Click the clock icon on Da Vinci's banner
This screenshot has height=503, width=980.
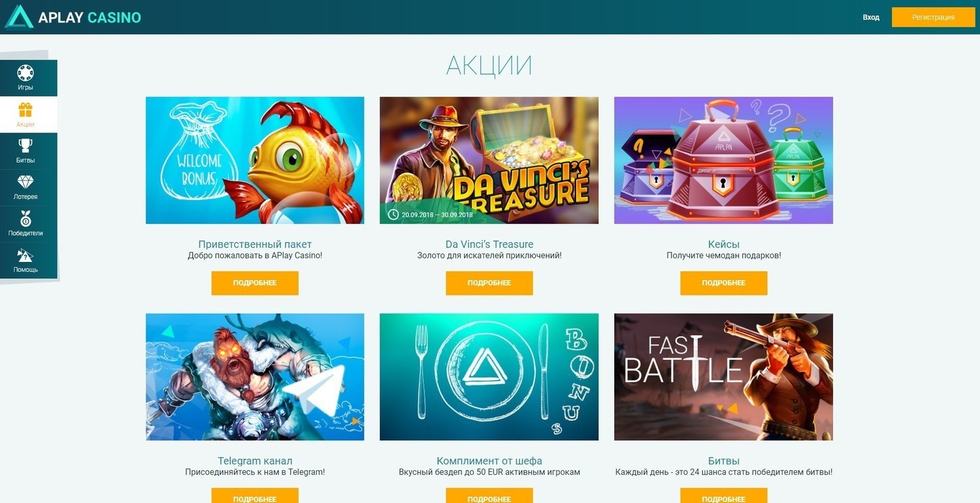(x=393, y=214)
